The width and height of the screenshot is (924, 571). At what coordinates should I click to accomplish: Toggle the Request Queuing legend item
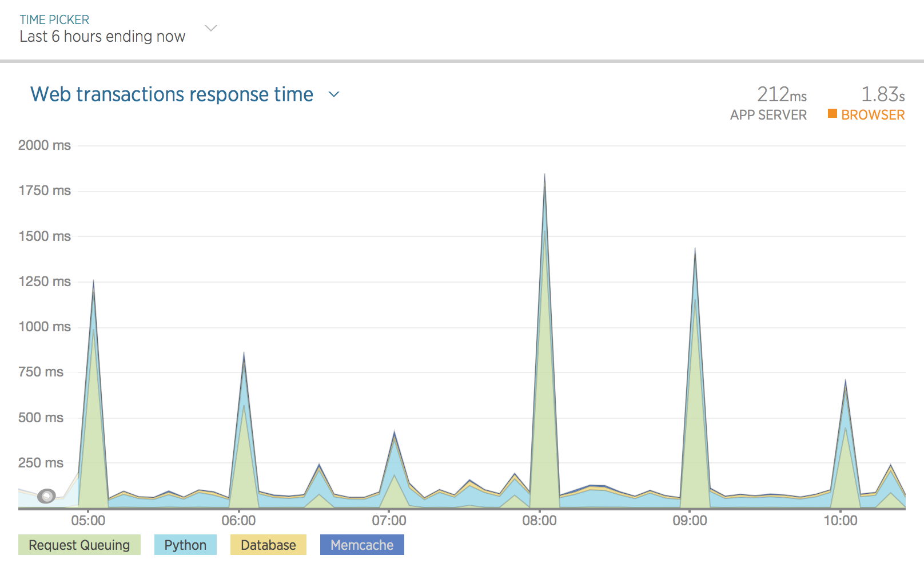pos(79,545)
